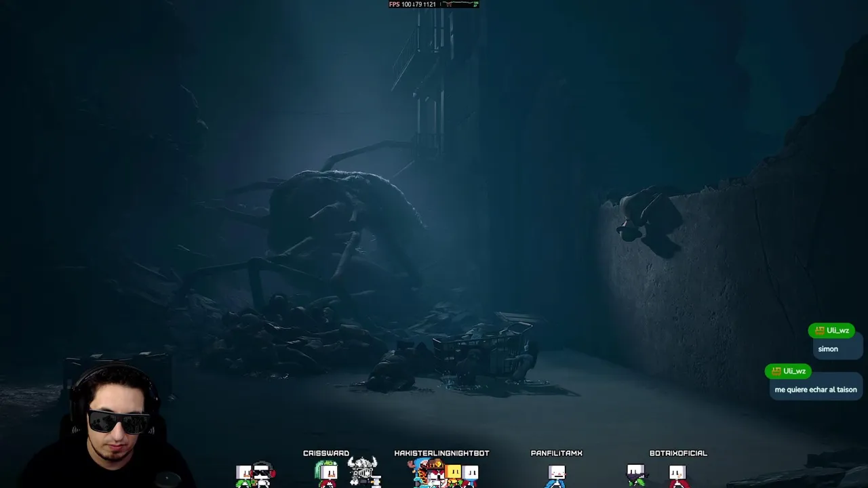Click the BOTRIXOFICIAL viewer name label
This screenshot has height=488, width=868.
pos(678,453)
